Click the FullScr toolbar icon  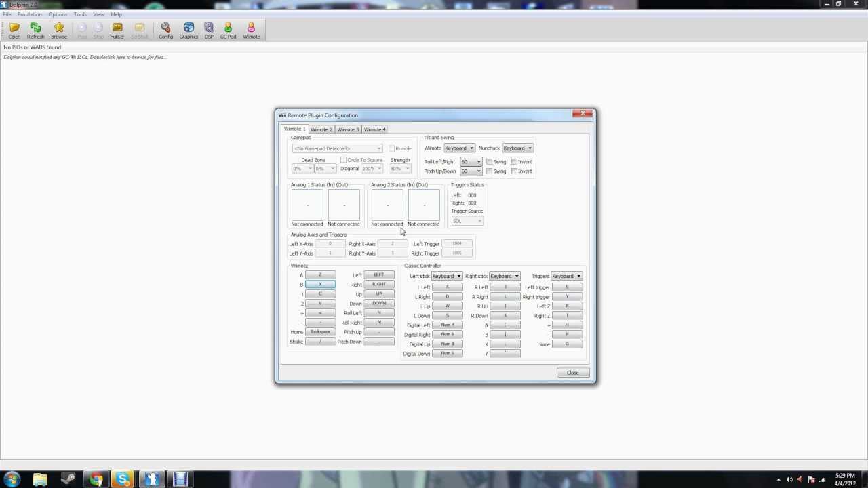(x=117, y=30)
